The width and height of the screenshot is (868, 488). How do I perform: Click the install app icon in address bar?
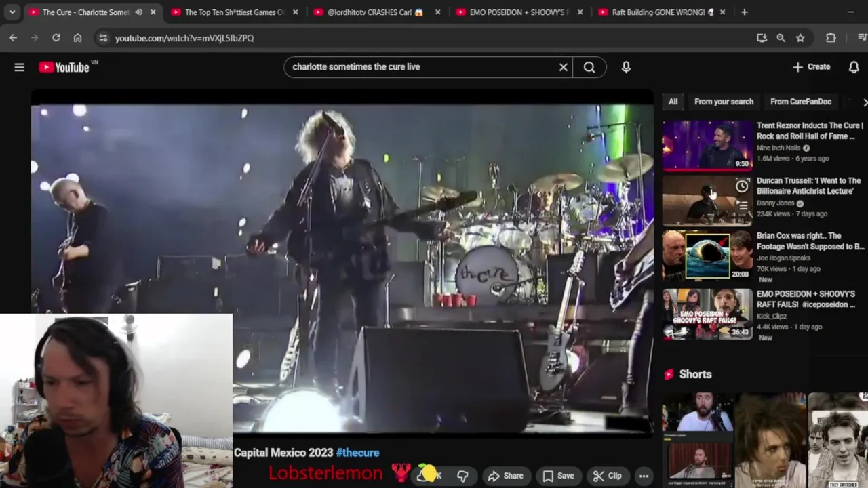pos(762,38)
